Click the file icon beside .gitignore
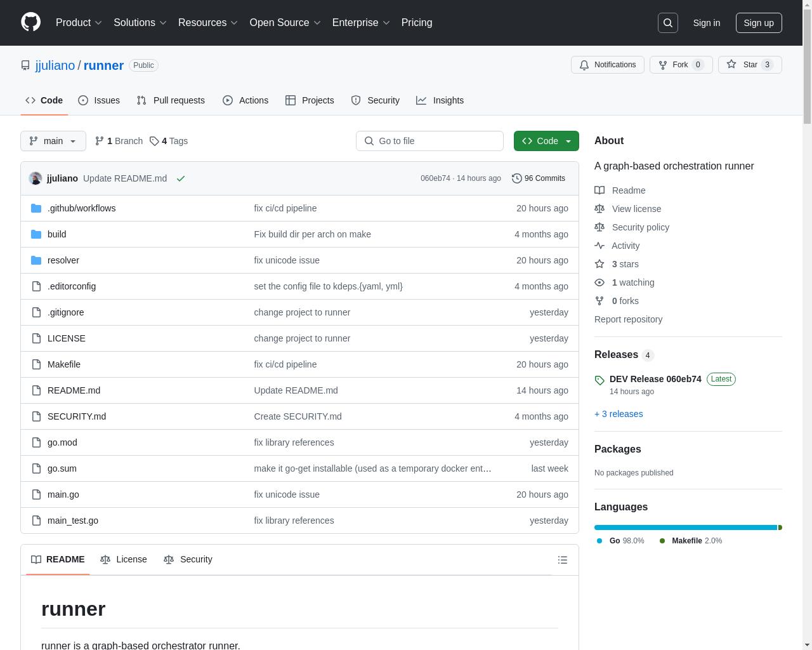 pyautogui.click(x=36, y=312)
